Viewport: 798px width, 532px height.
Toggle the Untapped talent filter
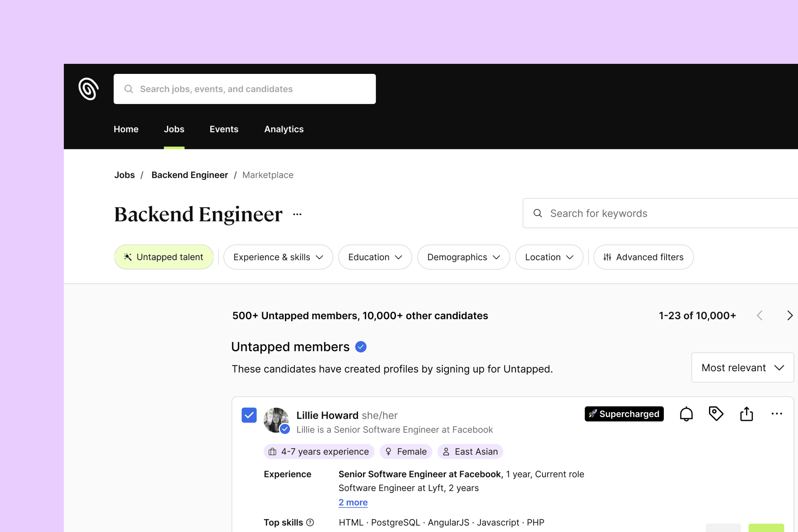(164, 257)
